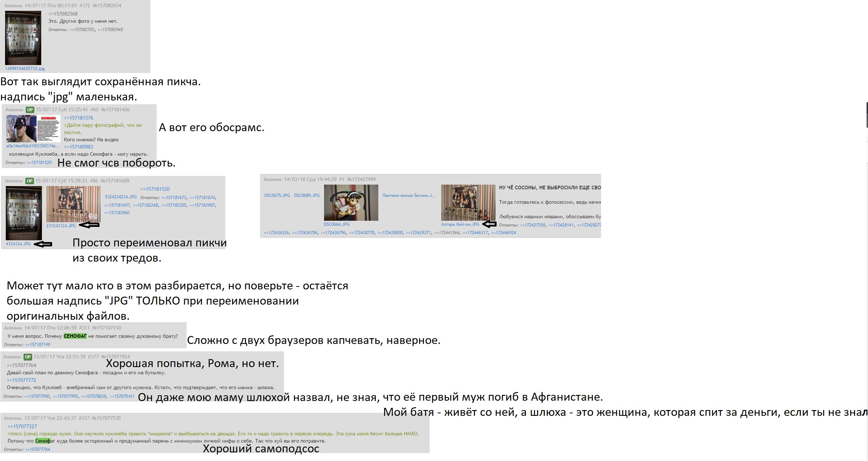The width and height of the screenshot is (868, 461).
Task: Open the Алтарь Кей-он.JPG thumbnail image
Action: (468, 203)
